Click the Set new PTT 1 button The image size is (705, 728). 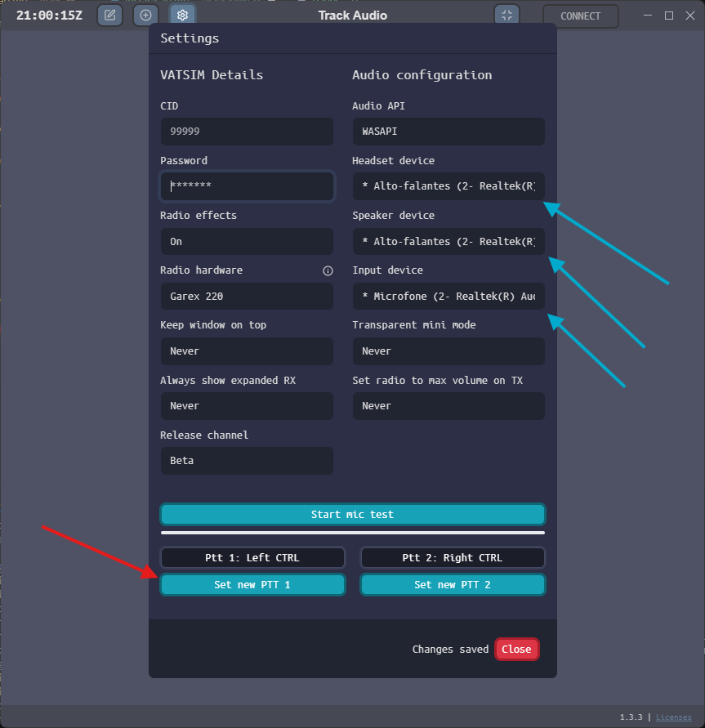(252, 585)
